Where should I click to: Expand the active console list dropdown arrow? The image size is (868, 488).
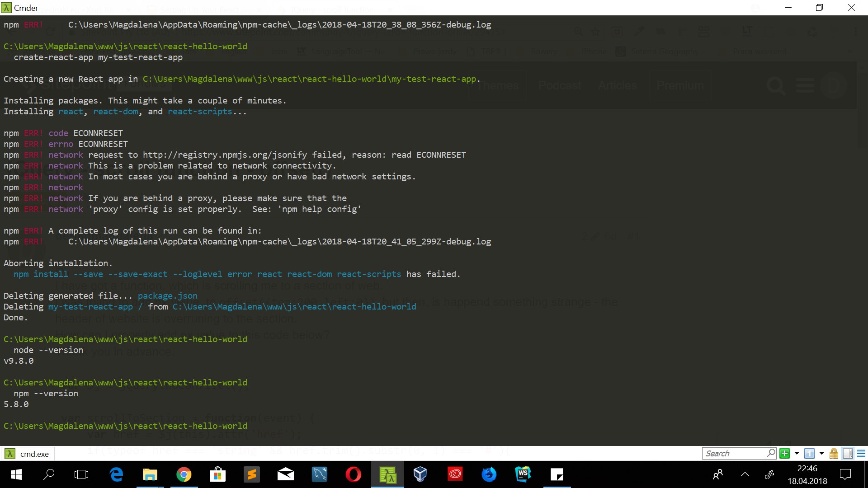point(821,453)
